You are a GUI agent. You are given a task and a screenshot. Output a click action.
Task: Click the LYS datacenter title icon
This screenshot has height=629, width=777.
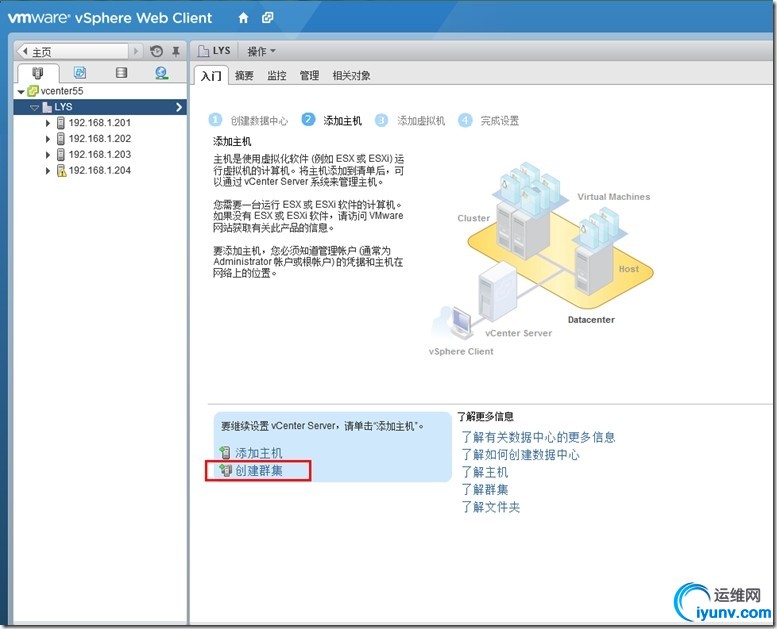point(203,51)
